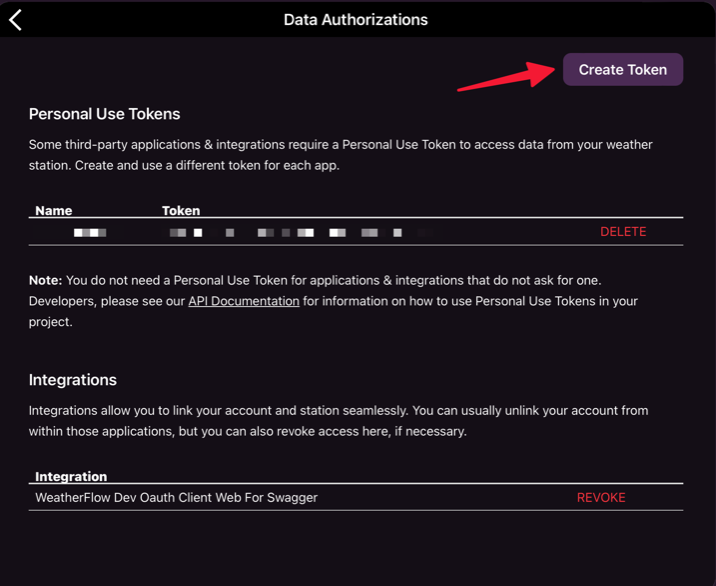Click the Name column header
The image size is (716, 586).
coord(53,211)
